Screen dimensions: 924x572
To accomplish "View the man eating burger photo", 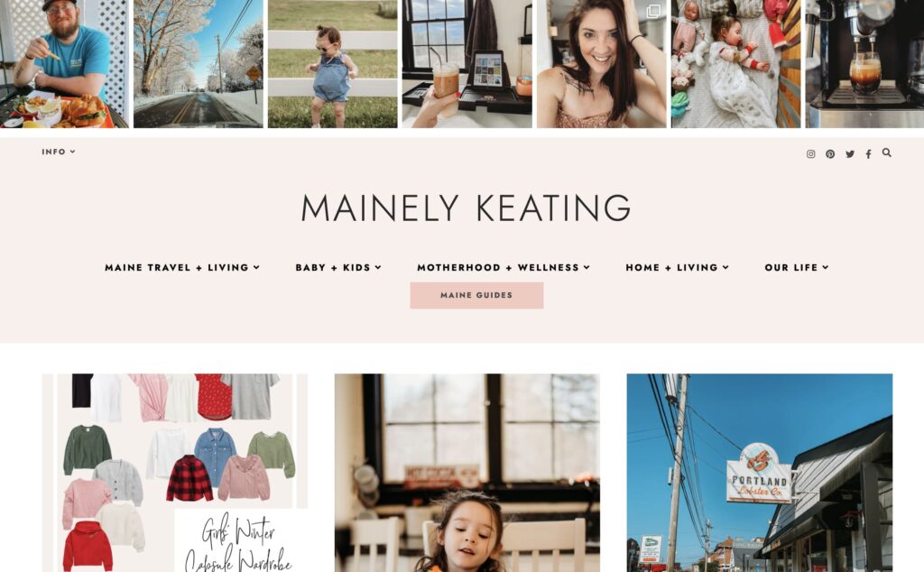I will pos(64,64).
